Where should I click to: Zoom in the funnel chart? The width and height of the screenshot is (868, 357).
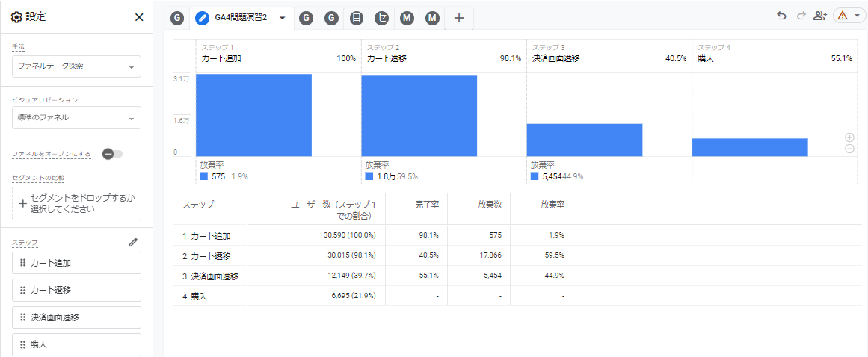850,137
